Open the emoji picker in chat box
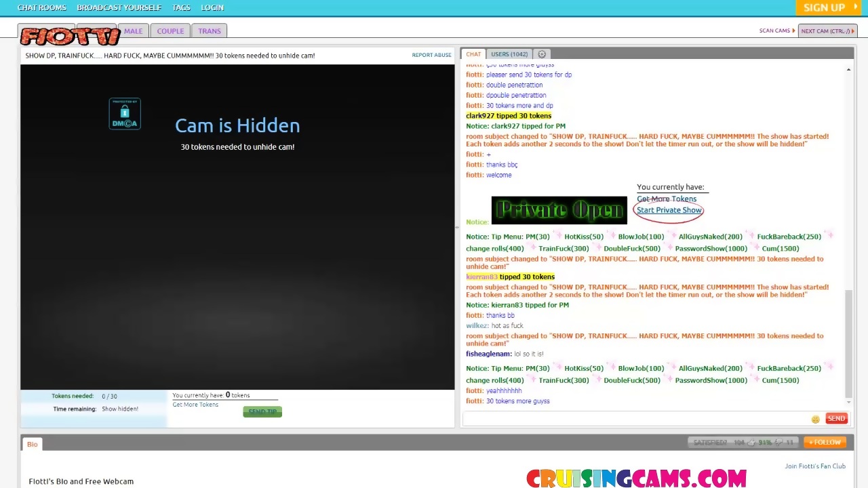The image size is (868, 488). click(815, 419)
